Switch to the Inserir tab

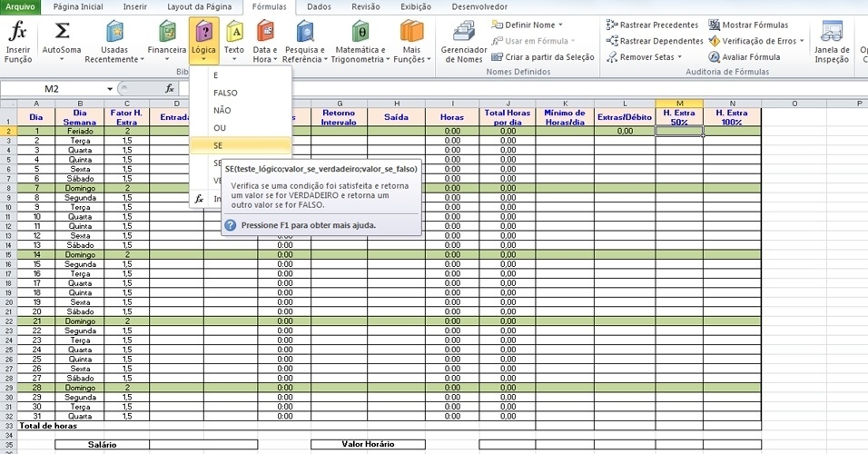tap(135, 6)
